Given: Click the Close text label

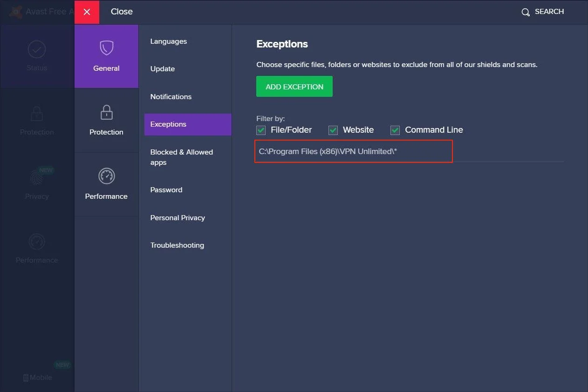Looking at the screenshot, I should point(122,12).
